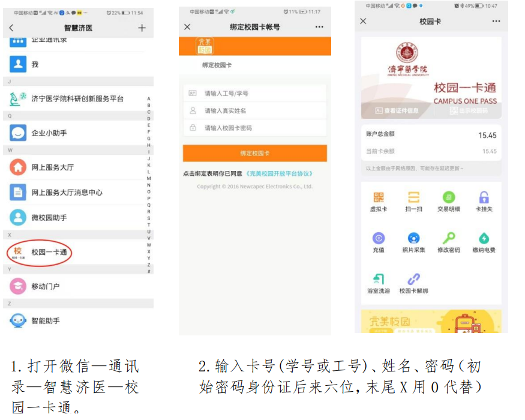Select 网上服务大厅 from the list
The image size is (525, 420).
click(52, 167)
